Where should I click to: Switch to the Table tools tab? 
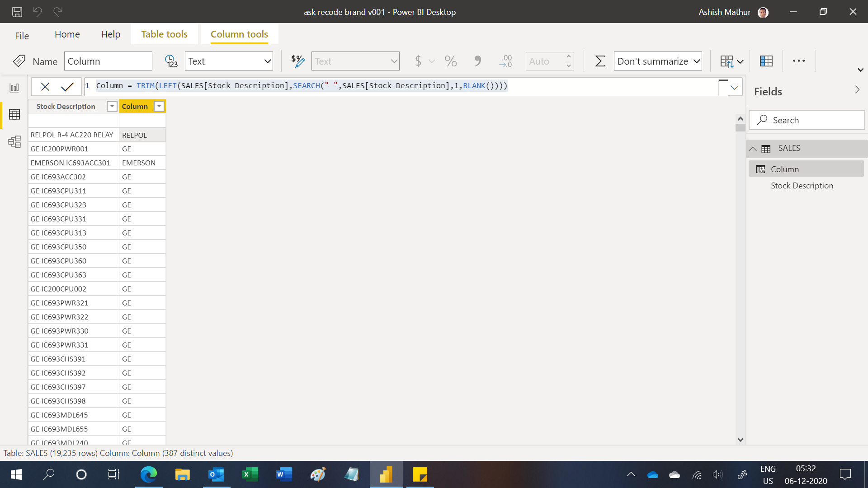pos(165,34)
